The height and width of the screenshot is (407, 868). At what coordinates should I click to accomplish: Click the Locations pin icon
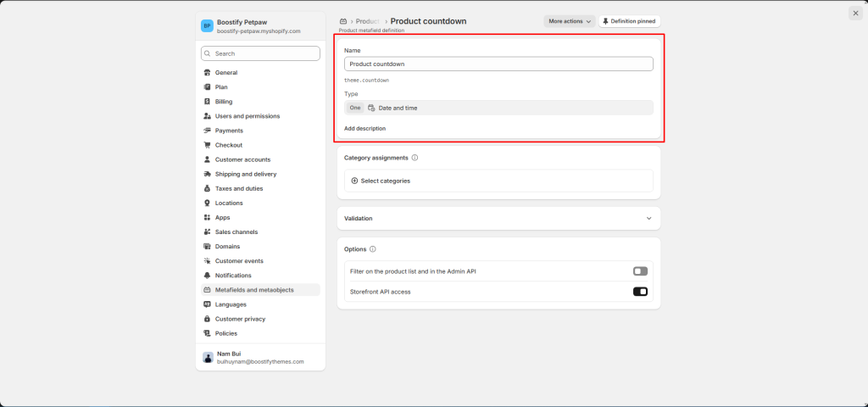coord(207,203)
